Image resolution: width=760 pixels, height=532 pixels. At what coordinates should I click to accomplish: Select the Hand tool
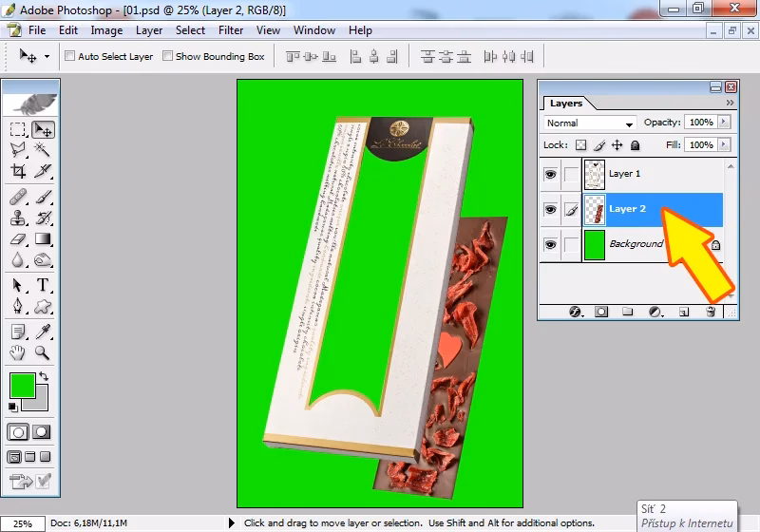[18, 352]
